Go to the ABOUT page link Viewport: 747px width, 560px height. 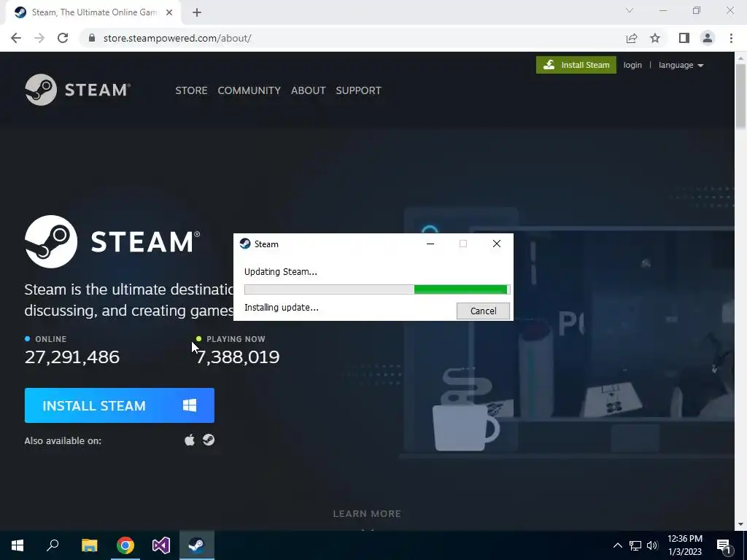(x=309, y=90)
